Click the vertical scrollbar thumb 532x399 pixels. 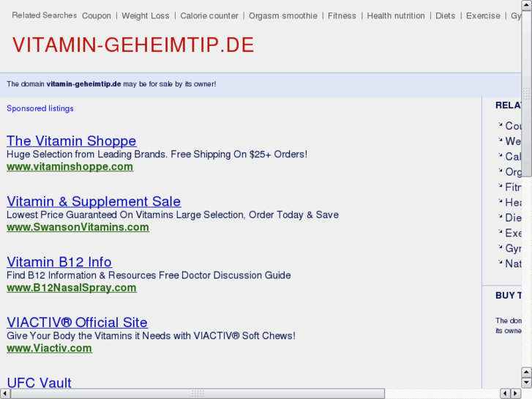coord(527,94)
